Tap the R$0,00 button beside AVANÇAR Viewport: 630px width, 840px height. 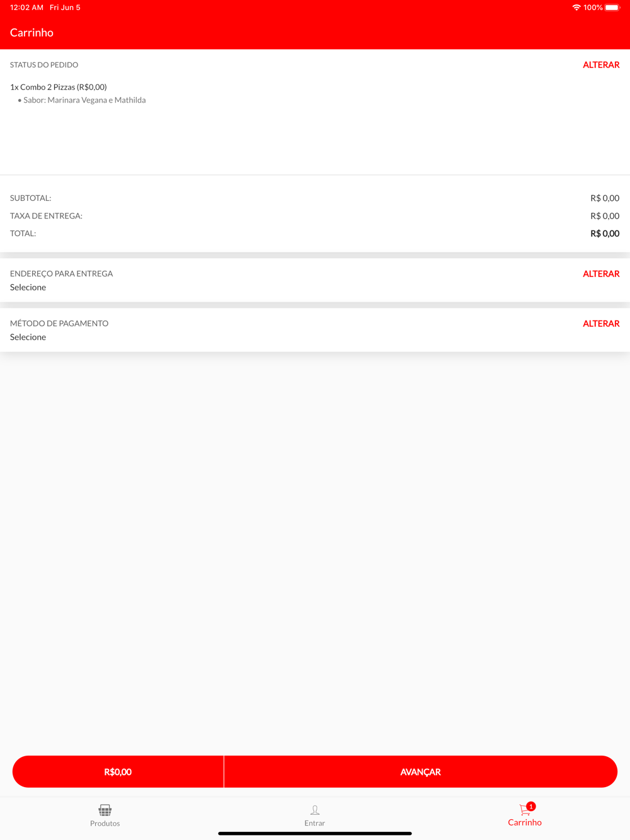pyautogui.click(x=118, y=772)
